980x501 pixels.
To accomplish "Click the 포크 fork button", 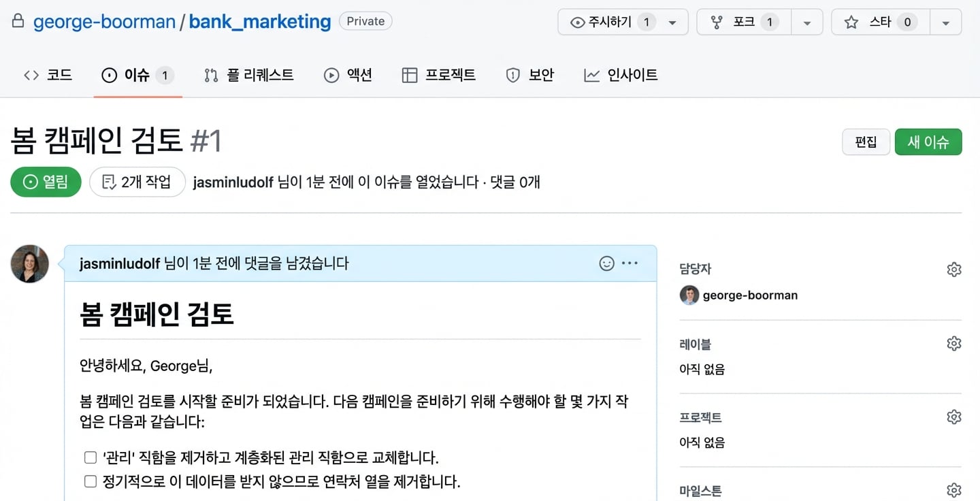I will pos(743,22).
